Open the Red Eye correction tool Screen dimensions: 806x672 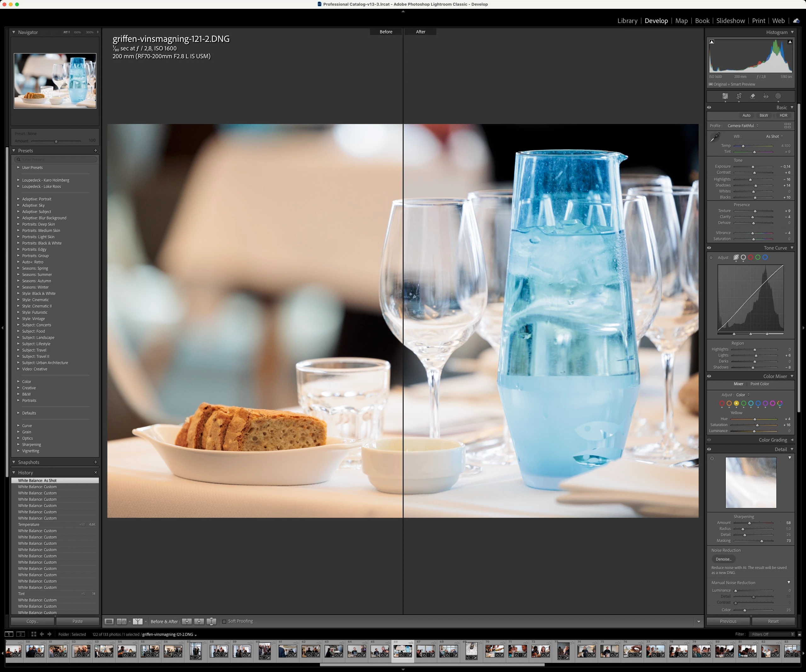click(765, 96)
